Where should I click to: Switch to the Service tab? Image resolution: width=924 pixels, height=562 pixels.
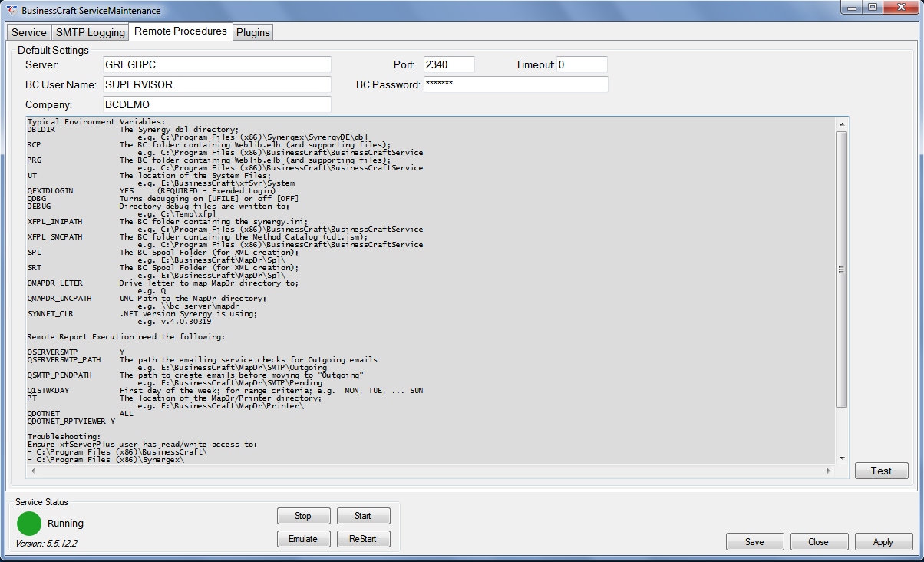pyautogui.click(x=29, y=32)
